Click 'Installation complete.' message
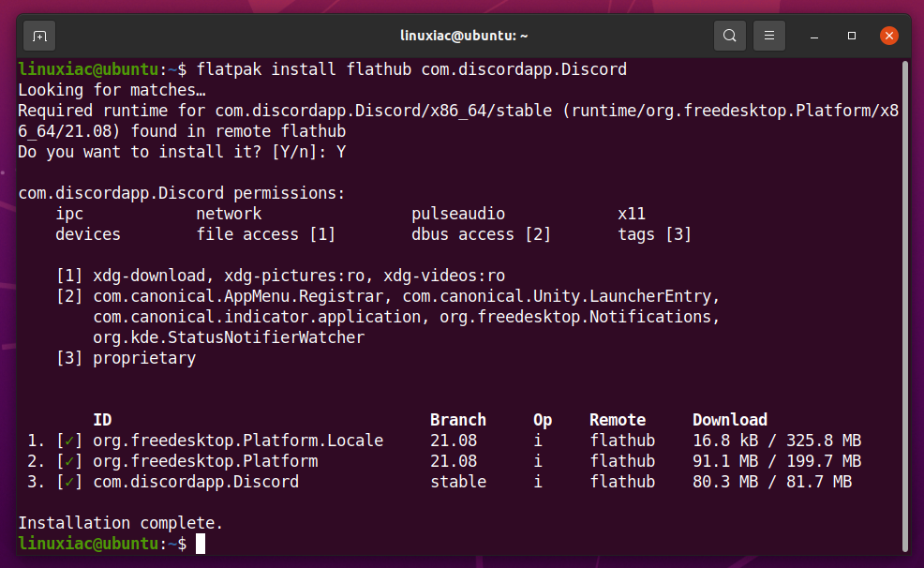Image resolution: width=924 pixels, height=568 pixels. pos(120,523)
